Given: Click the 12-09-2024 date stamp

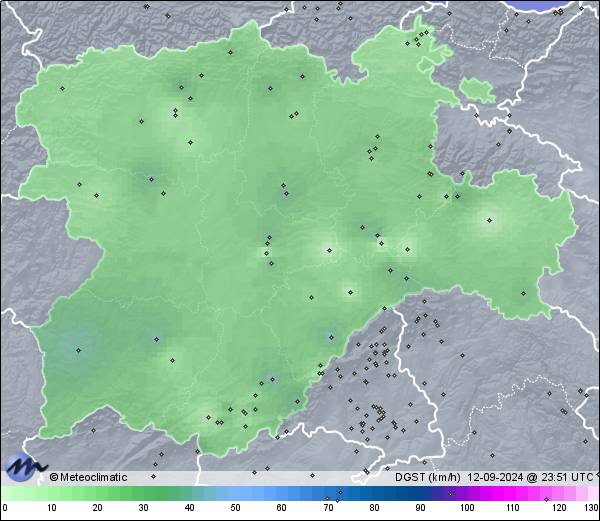Looking at the screenshot, I should click(x=495, y=477).
